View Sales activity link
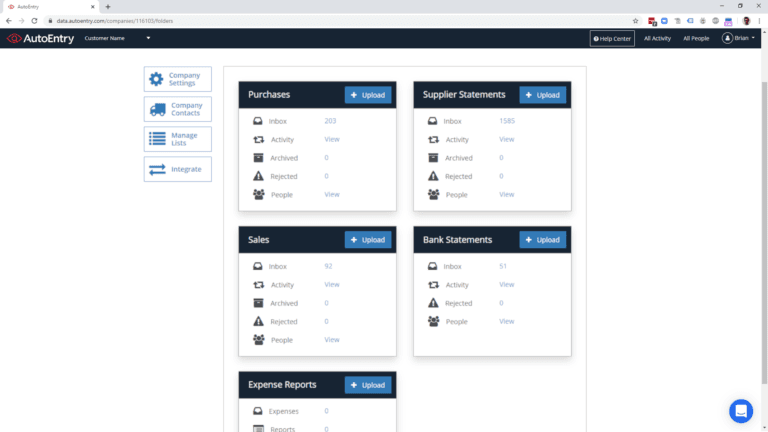The height and width of the screenshot is (432, 768). pos(332,284)
